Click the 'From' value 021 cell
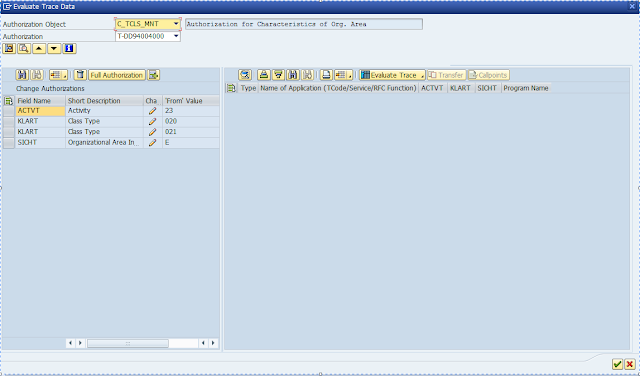This screenshot has width=640, height=376. [191, 132]
